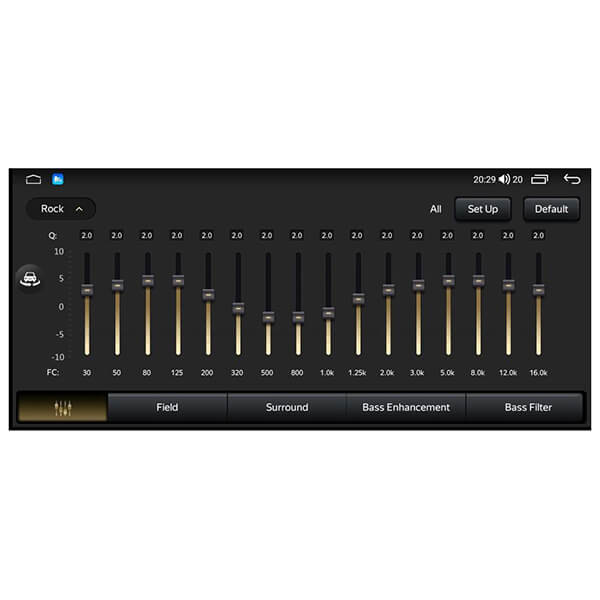Open the blue app icon in status bar
Viewport: 600px width, 600px height.
pyautogui.click(x=58, y=180)
